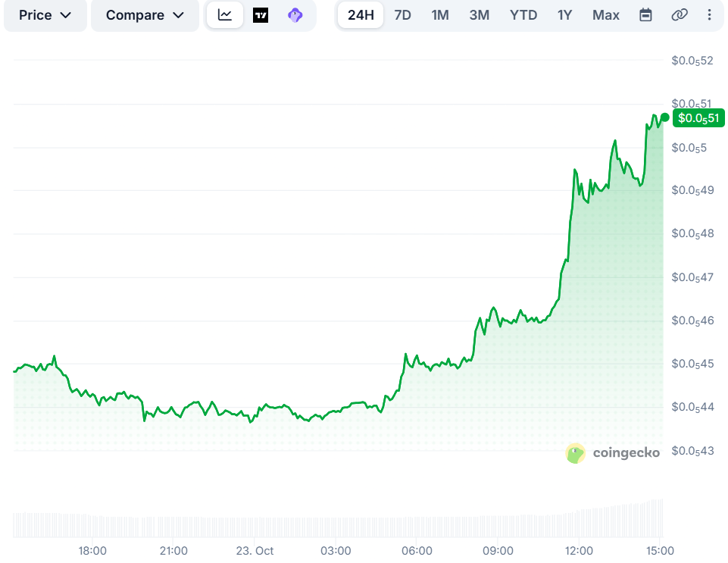Switch to the line chart view icon

pos(225,15)
